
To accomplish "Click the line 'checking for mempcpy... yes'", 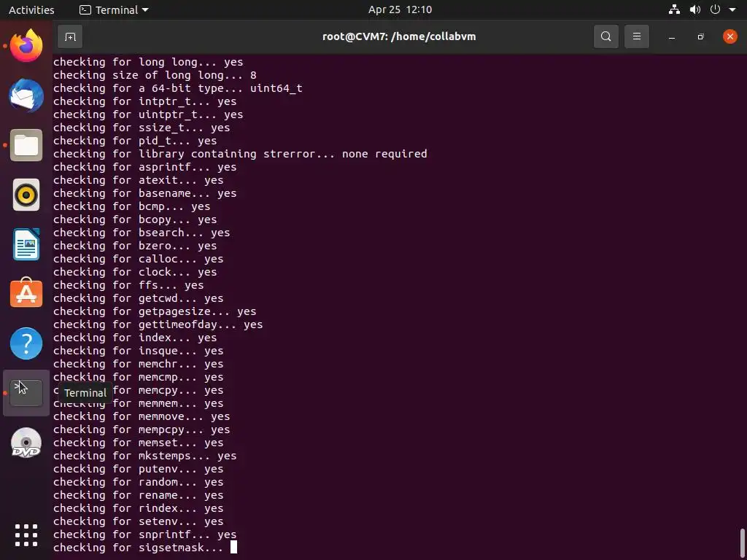I will [x=141, y=429].
